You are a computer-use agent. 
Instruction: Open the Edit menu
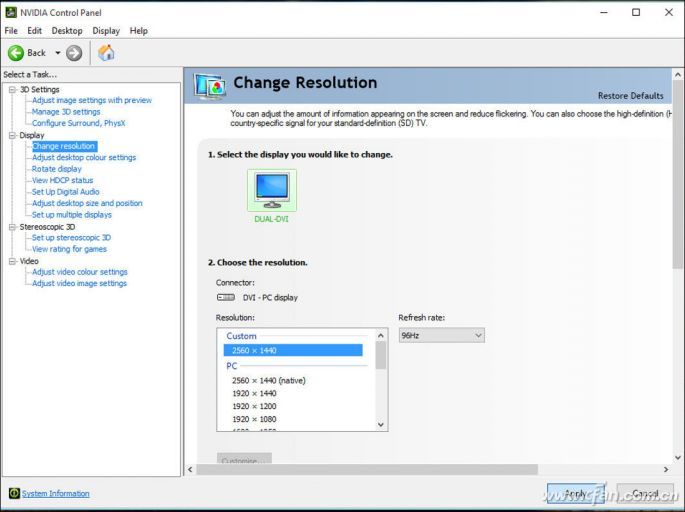point(35,31)
